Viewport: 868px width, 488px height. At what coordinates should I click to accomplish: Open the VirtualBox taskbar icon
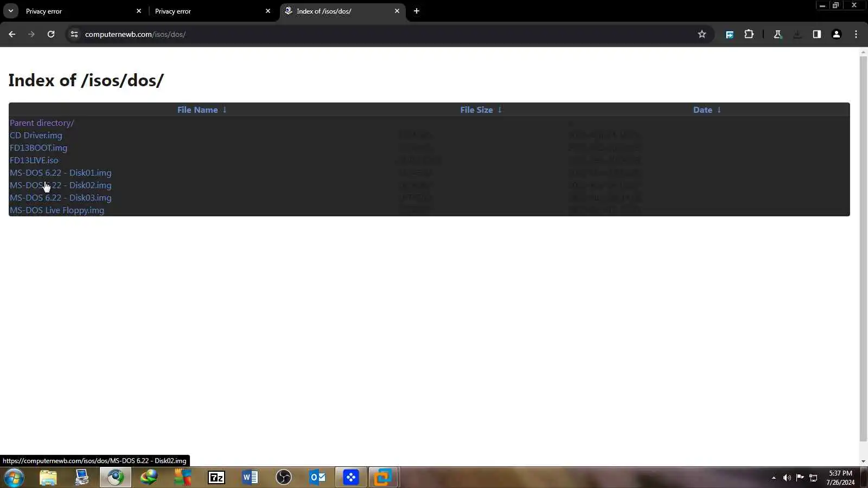click(x=384, y=478)
